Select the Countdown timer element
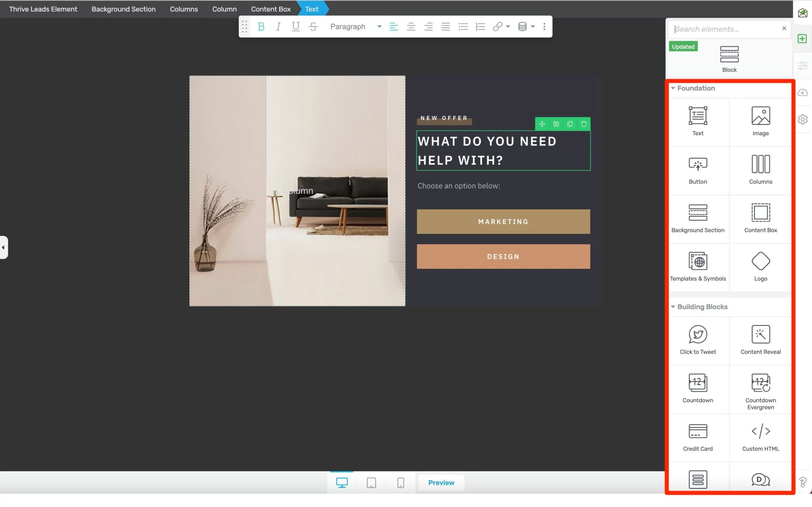The image size is (812, 507). [x=697, y=388]
